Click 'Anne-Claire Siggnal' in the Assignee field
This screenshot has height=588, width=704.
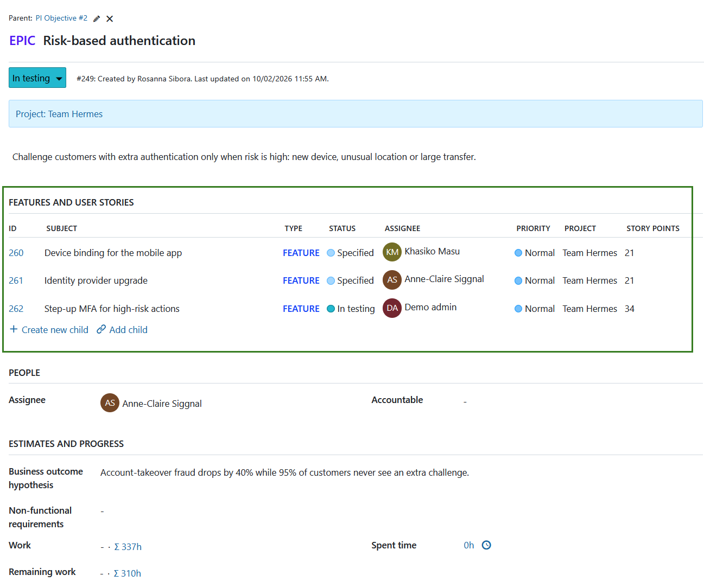coord(162,404)
